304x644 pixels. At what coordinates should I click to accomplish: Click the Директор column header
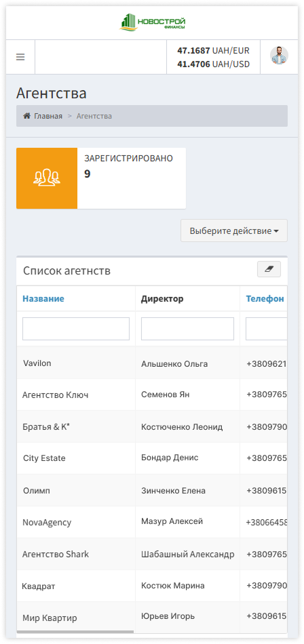[x=162, y=298]
